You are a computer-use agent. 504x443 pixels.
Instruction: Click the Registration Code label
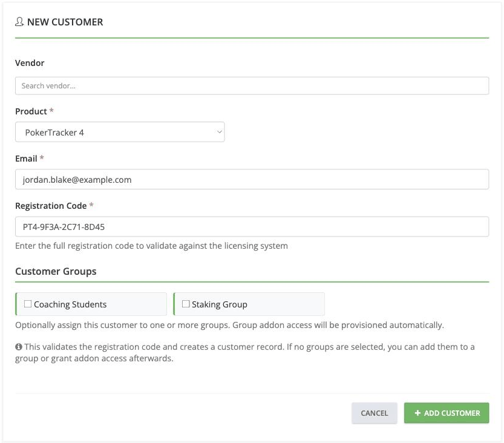tap(51, 206)
